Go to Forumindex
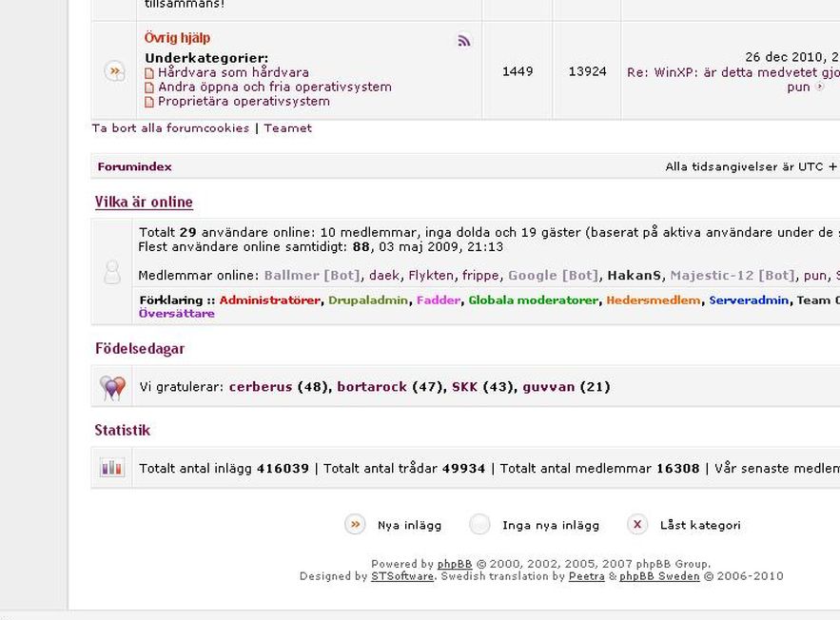This screenshot has width=840, height=620. (134, 166)
